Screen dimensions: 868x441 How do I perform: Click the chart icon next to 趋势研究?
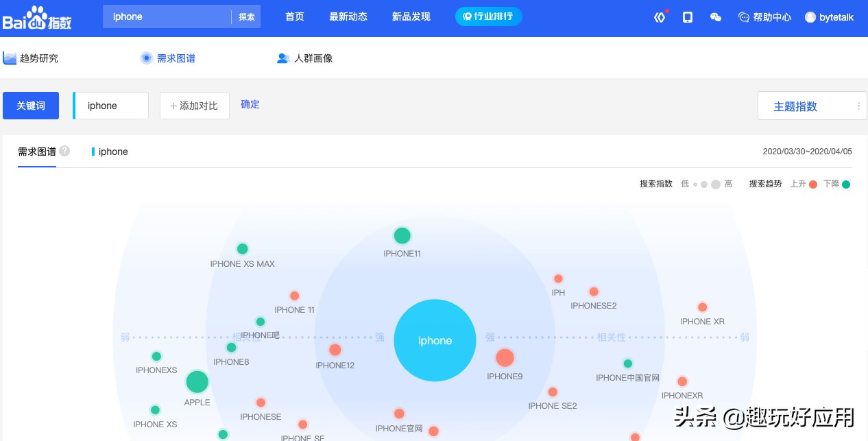tap(9, 58)
